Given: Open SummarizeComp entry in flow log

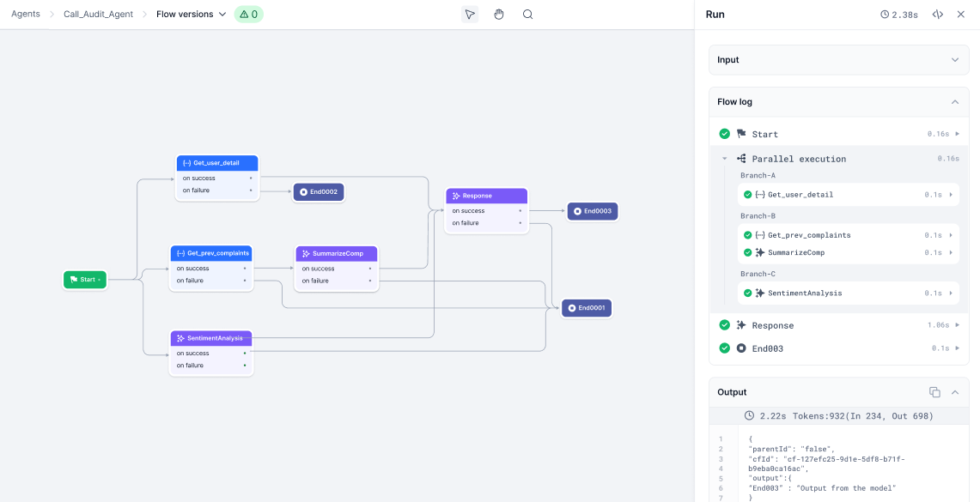Looking at the screenshot, I should click(795, 252).
